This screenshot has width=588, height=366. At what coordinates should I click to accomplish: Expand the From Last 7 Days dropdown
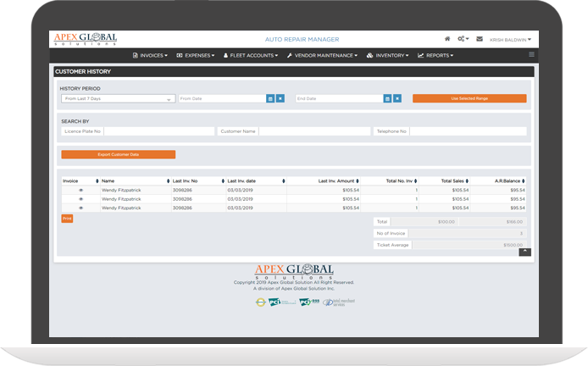pyautogui.click(x=119, y=98)
